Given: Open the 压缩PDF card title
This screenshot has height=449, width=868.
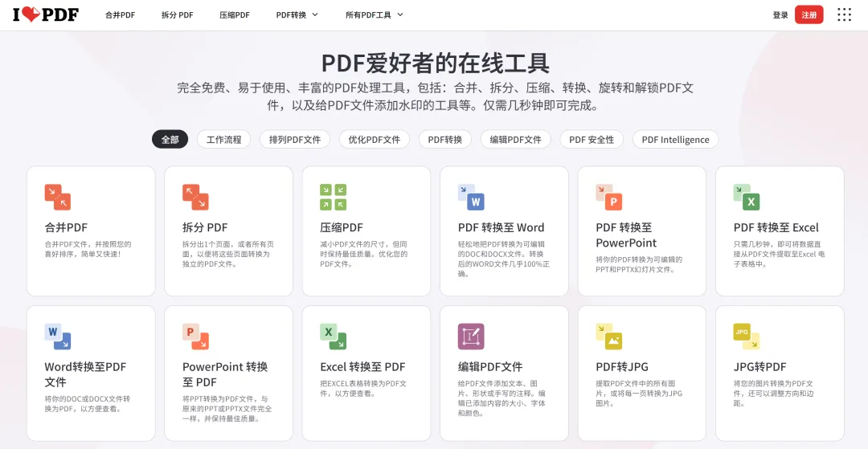Looking at the screenshot, I should click(x=342, y=227).
